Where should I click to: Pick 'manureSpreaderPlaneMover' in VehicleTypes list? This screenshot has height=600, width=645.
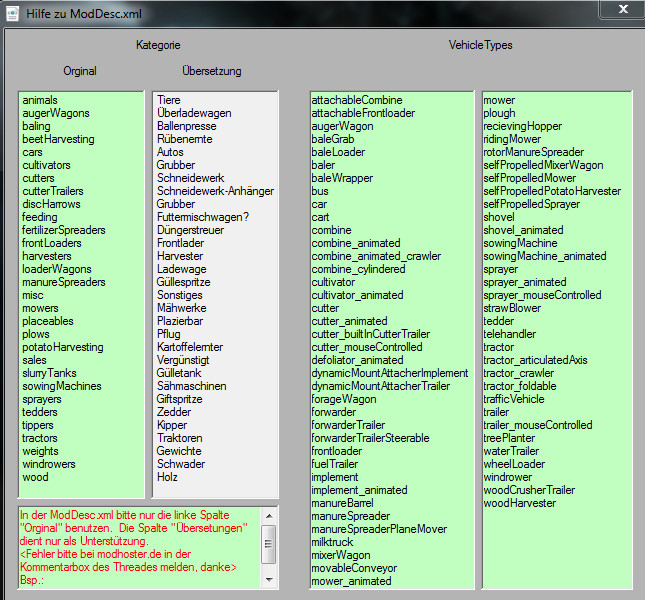point(379,529)
